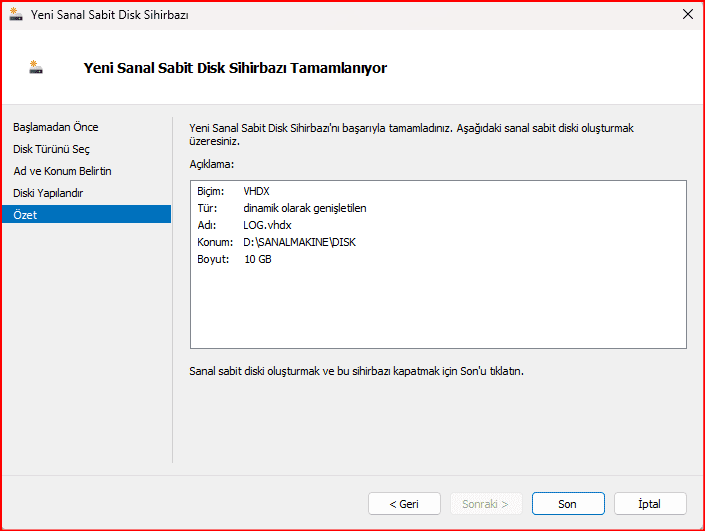Image resolution: width=705 pixels, height=531 pixels.
Task: Click the wizard icon in the title bar
Action: (x=16, y=15)
